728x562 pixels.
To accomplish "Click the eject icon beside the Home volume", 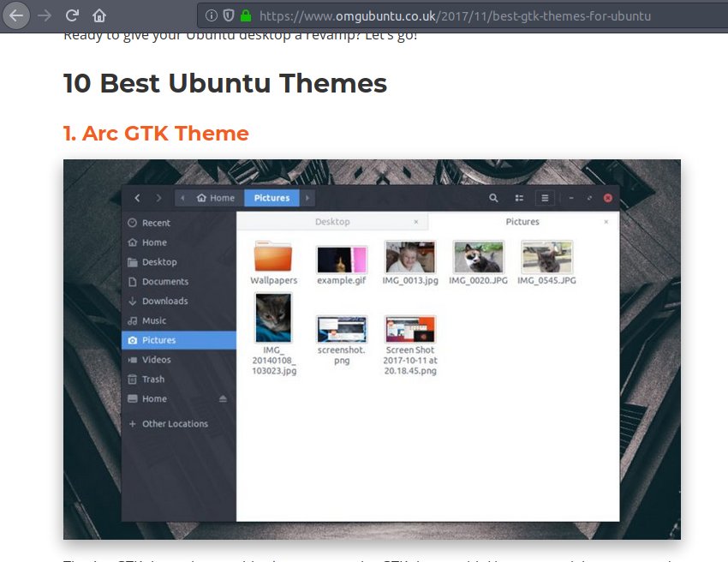I will [223, 398].
